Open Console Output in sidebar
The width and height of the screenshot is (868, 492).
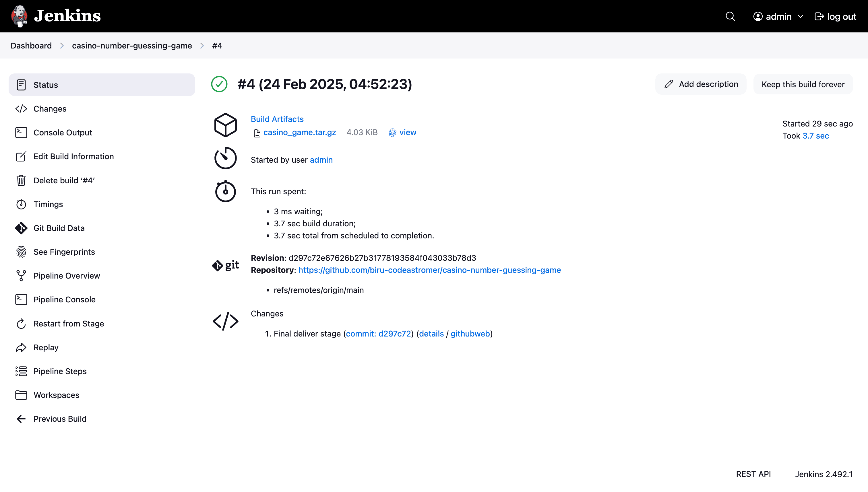pos(63,133)
